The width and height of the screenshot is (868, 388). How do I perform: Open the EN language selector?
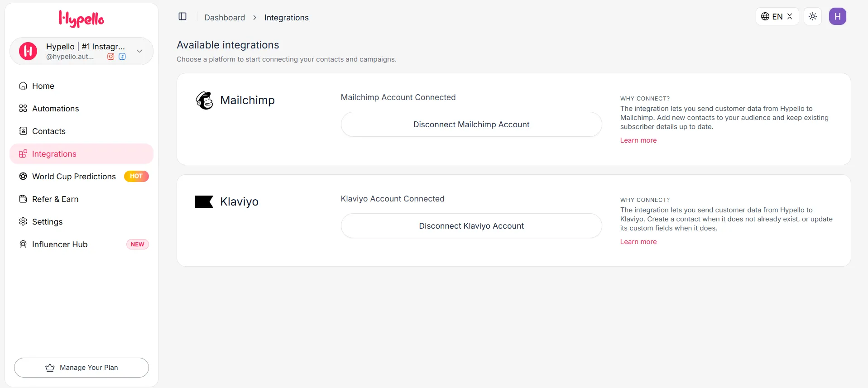[x=777, y=17]
